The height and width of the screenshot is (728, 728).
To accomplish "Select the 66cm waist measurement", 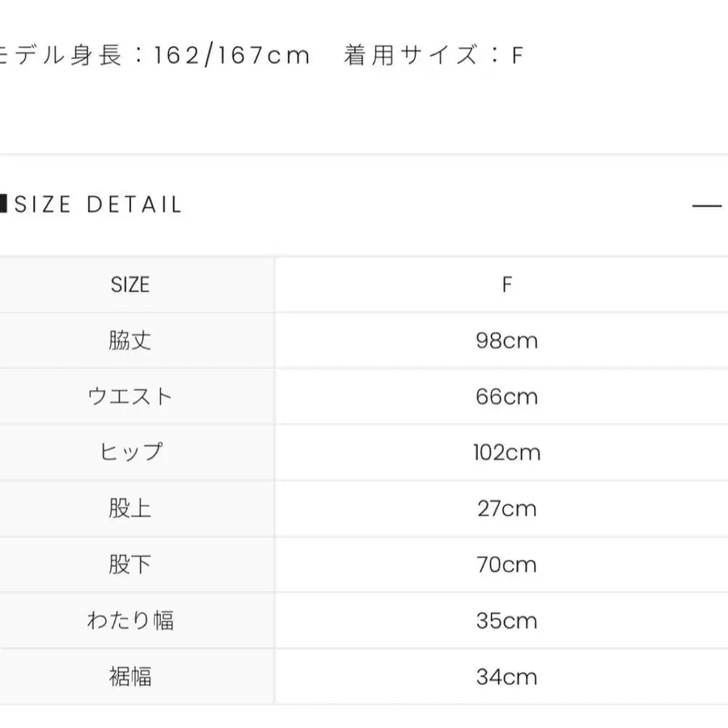I will (507, 396).
